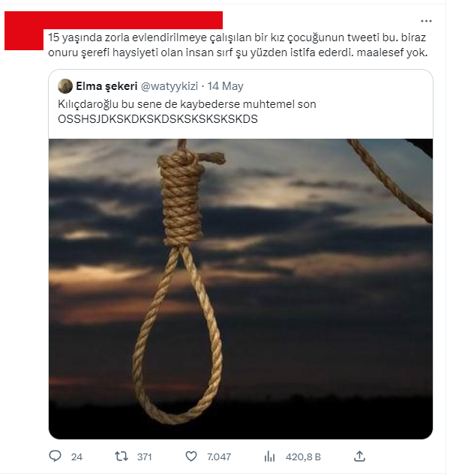Screen dimensions: 456x476
Task: Click the 14 May timestamp
Action: pos(226,86)
